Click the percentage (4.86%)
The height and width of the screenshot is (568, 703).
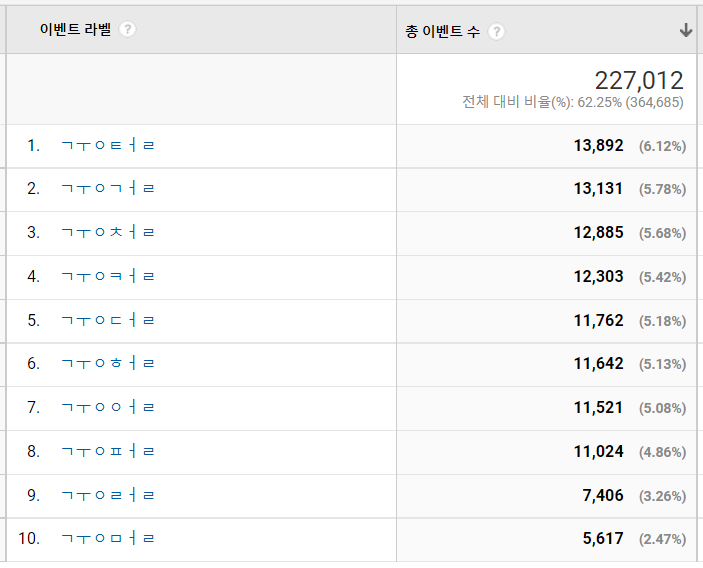coord(663,452)
